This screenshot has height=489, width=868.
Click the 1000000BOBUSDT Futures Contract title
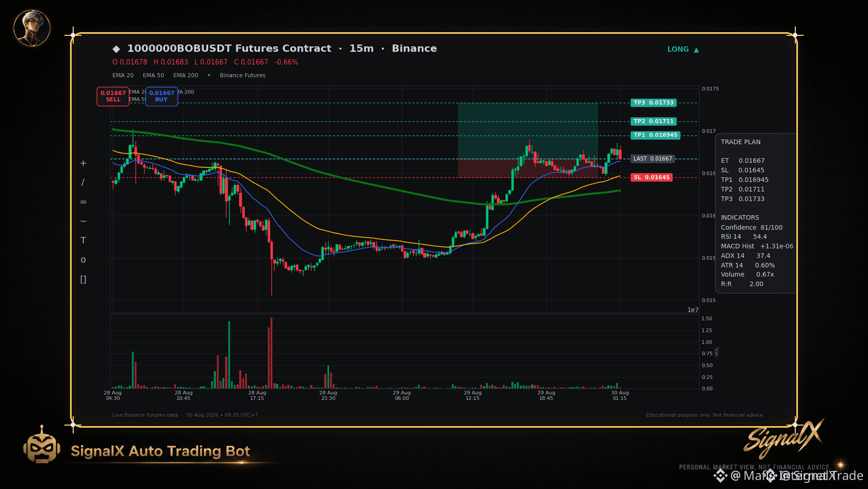tap(229, 48)
